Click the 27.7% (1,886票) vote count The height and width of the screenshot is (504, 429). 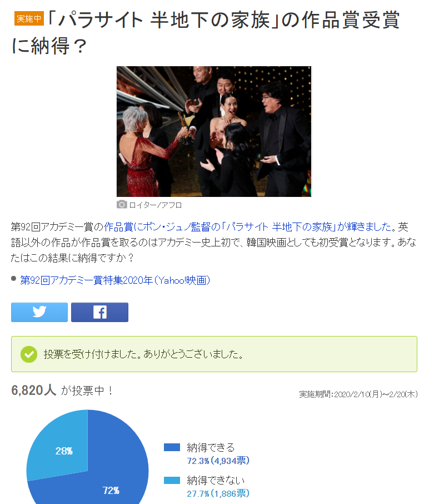(x=218, y=494)
